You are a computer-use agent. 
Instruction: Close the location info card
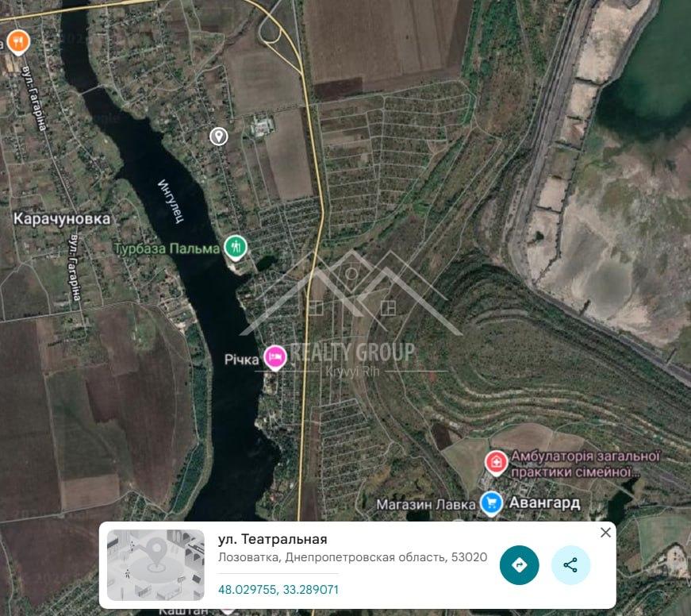pos(605,532)
